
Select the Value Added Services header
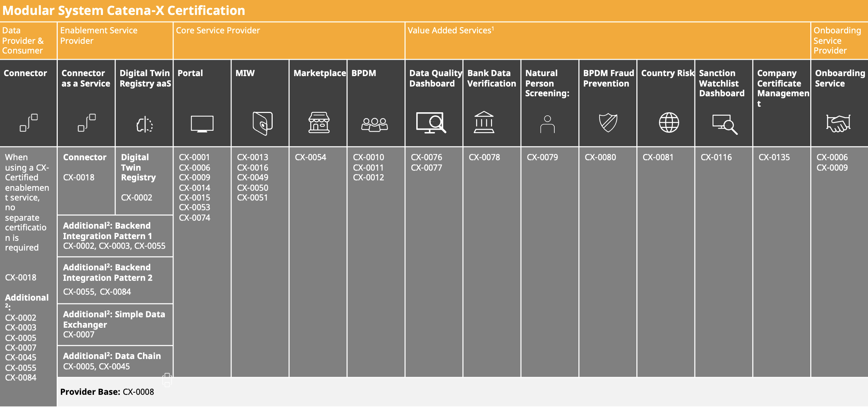(451, 31)
